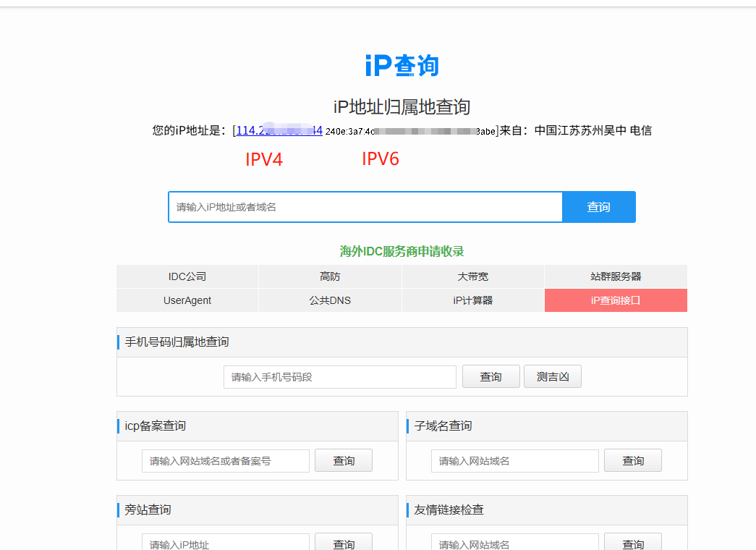Click 查询 in the 友情链接检查 section

[x=632, y=543]
